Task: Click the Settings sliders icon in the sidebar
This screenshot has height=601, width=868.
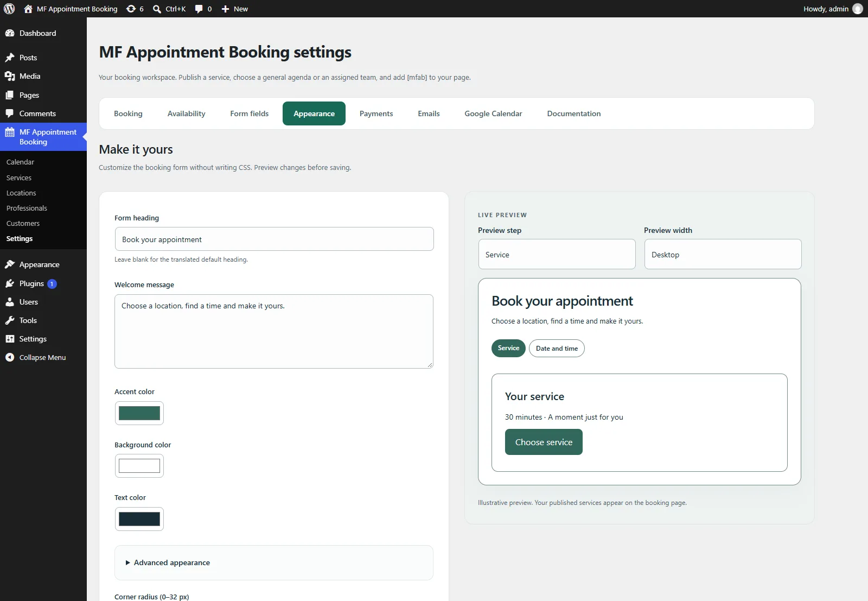Action: (x=10, y=339)
